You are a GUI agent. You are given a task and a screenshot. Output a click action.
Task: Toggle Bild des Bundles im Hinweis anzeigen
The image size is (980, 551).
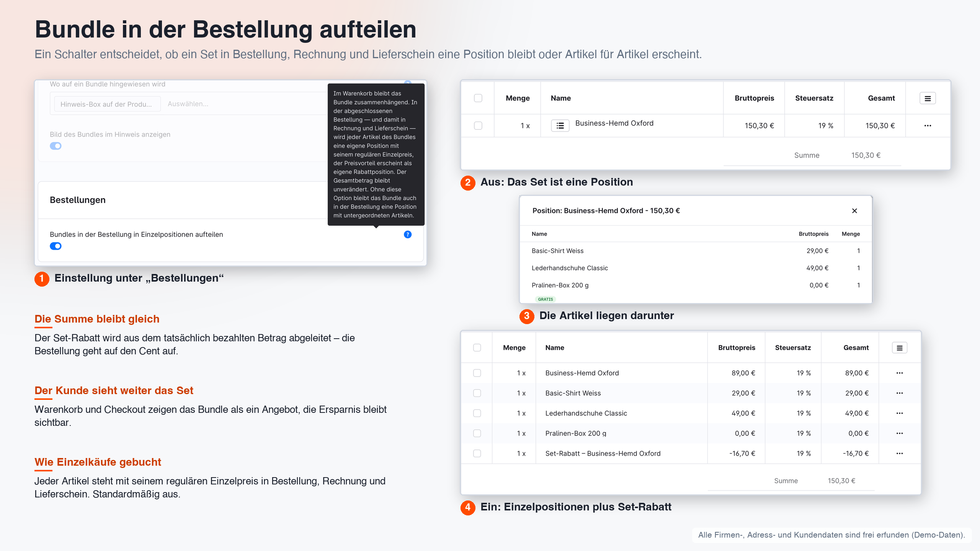pos(56,146)
